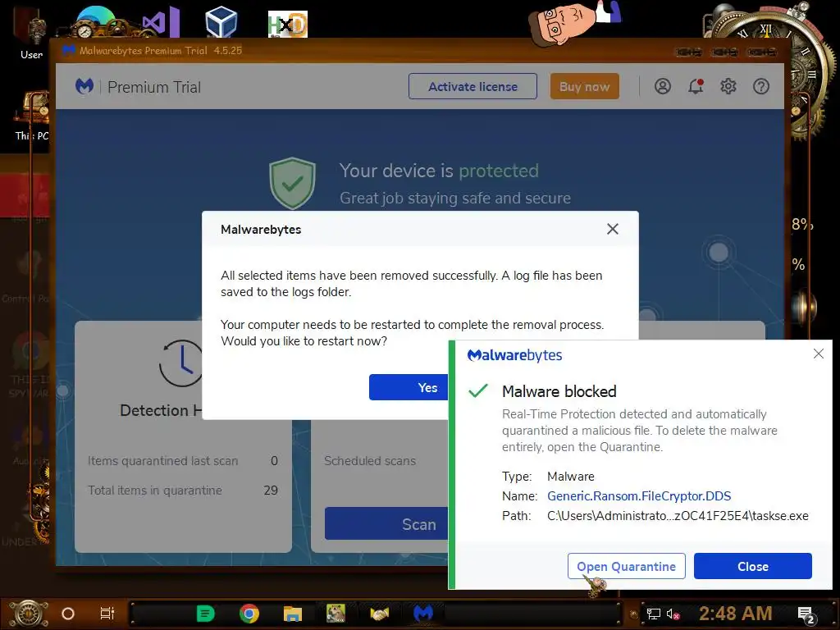Open the Windows start button
This screenshot has height=630, width=840.
coord(28,614)
